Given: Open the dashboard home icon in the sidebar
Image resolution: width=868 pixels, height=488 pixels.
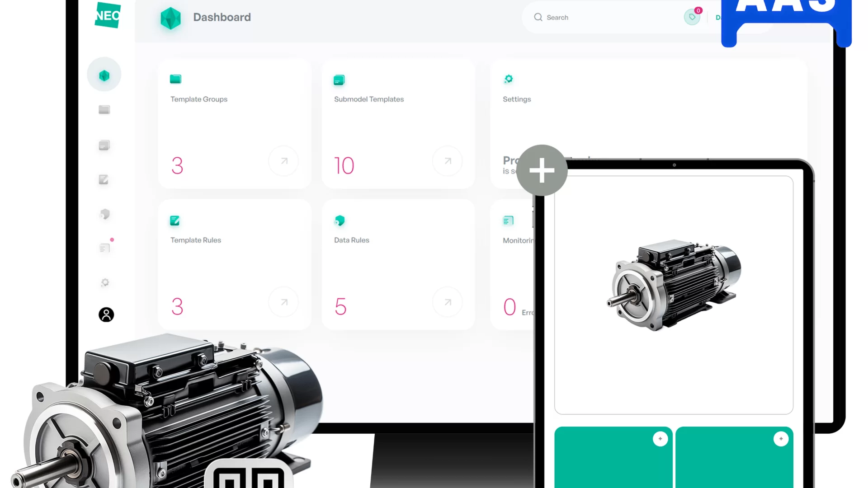Looking at the screenshot, I should [104, 75].
